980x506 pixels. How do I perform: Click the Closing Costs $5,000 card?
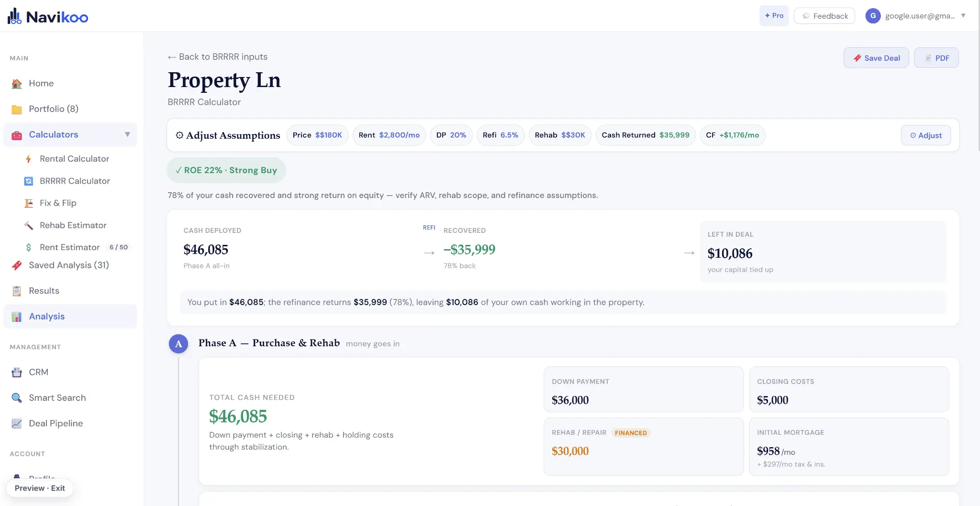tap(849, 389)
